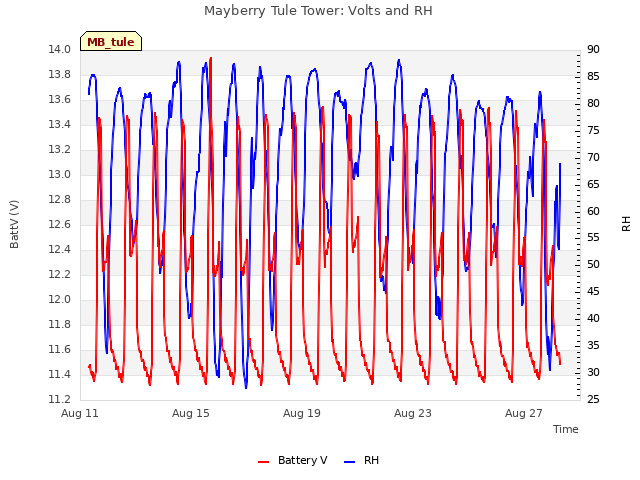Click the Aug 19 date tick label

point(302,413)
